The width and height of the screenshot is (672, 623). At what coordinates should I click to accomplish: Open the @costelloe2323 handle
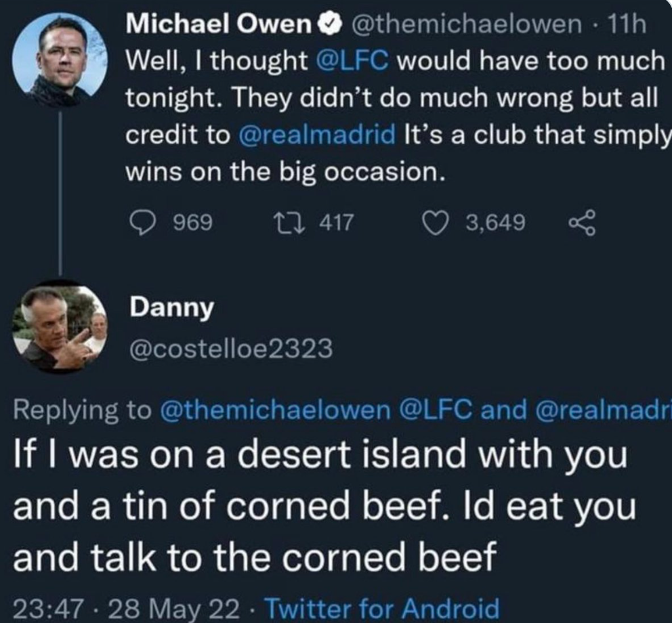click(230, 348)
